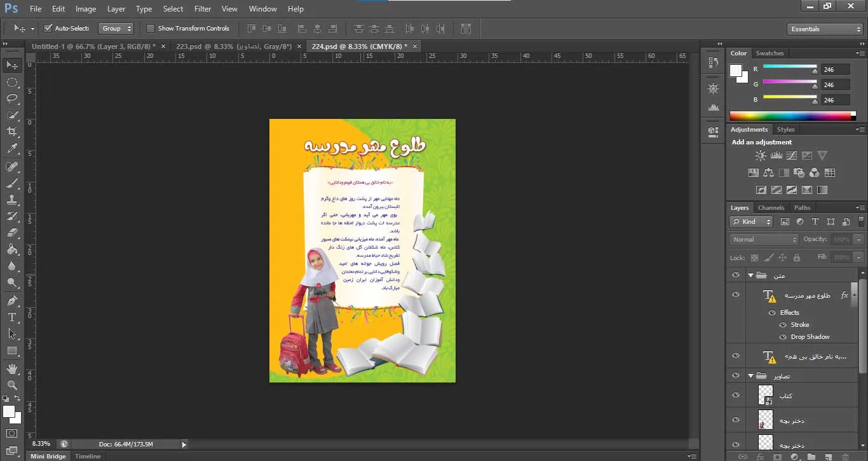The height and width of the screenshot is (461, 868).
Task: Pick the Lasso tool
Action: point(12,99)
